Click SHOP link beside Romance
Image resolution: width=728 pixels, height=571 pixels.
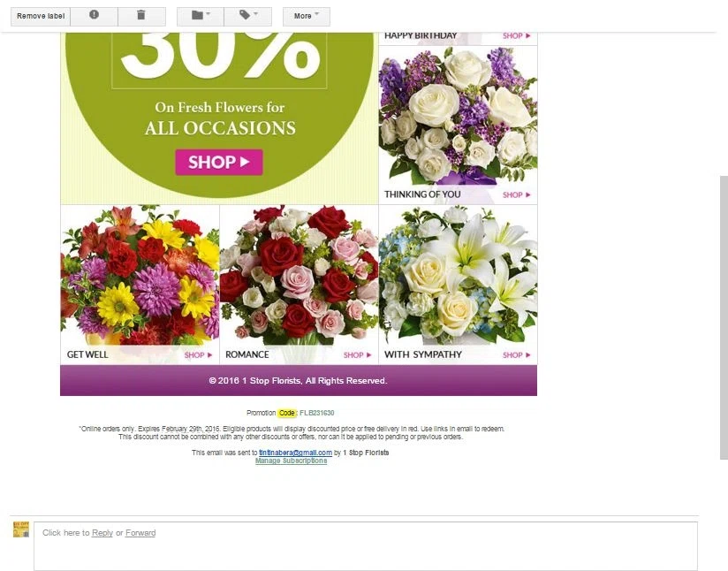pyautogui.click(x=358, y=355)
